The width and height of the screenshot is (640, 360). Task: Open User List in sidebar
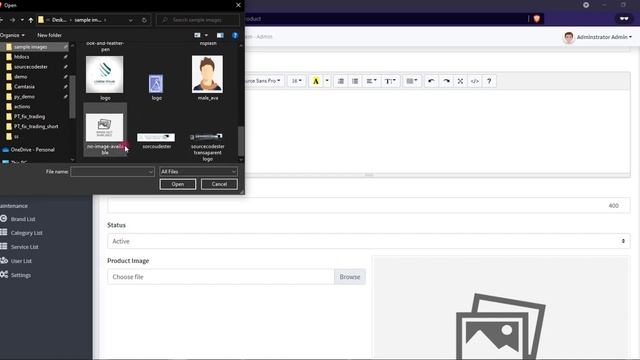pyautogui.click(x=21, y=261)
